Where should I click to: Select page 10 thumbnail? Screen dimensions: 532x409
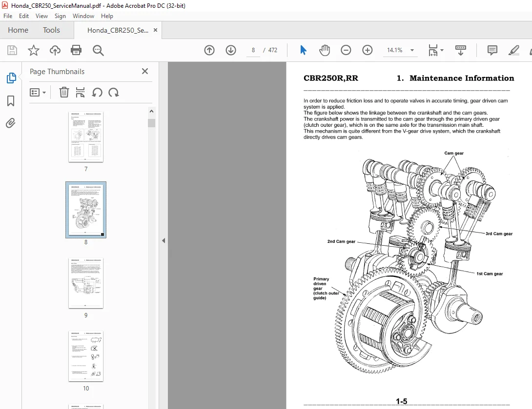(x=86, y=356)
